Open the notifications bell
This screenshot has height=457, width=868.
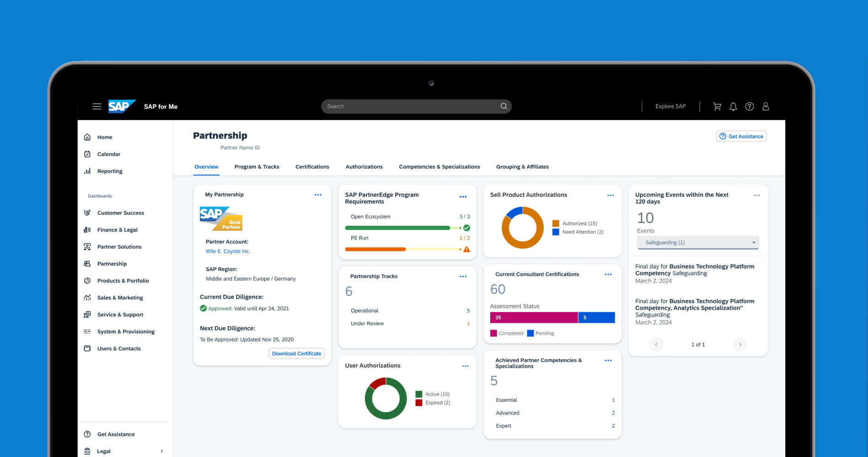click(733, 106)
